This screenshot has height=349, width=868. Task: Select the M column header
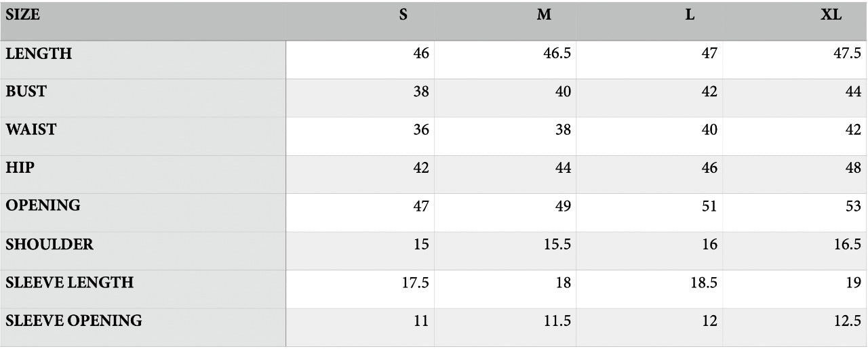(x=544, y=16)
